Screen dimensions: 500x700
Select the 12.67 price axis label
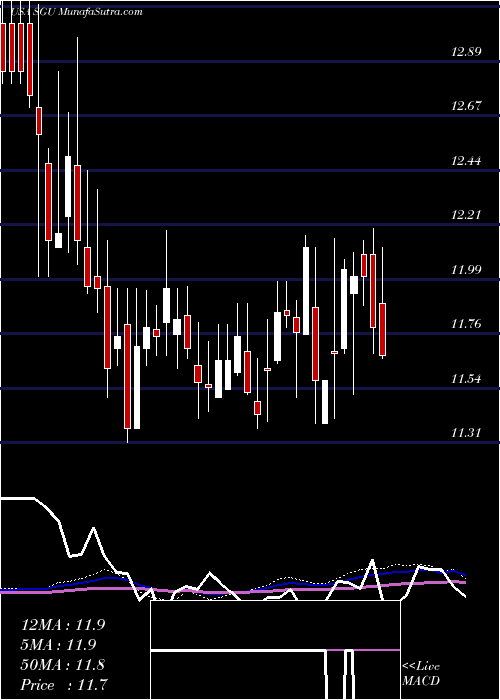tap(466, 106)
